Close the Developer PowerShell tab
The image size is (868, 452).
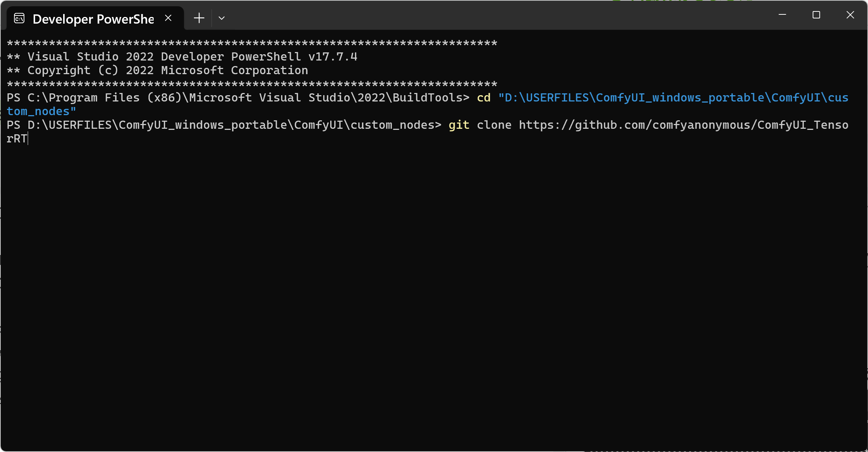point(169,17)
